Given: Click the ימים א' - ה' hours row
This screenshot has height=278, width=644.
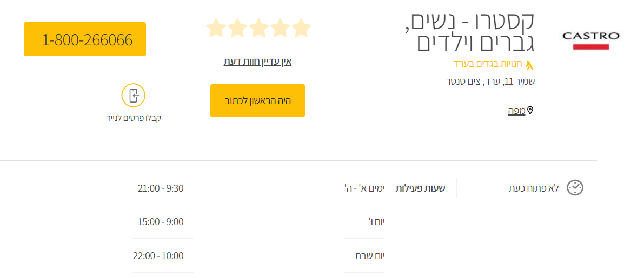Looking at the screenshot, I should pos(364,188).
